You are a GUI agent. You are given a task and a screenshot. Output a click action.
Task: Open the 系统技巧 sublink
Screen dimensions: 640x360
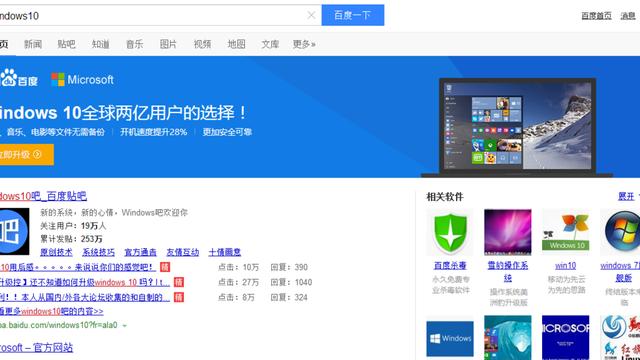point(98,252)
